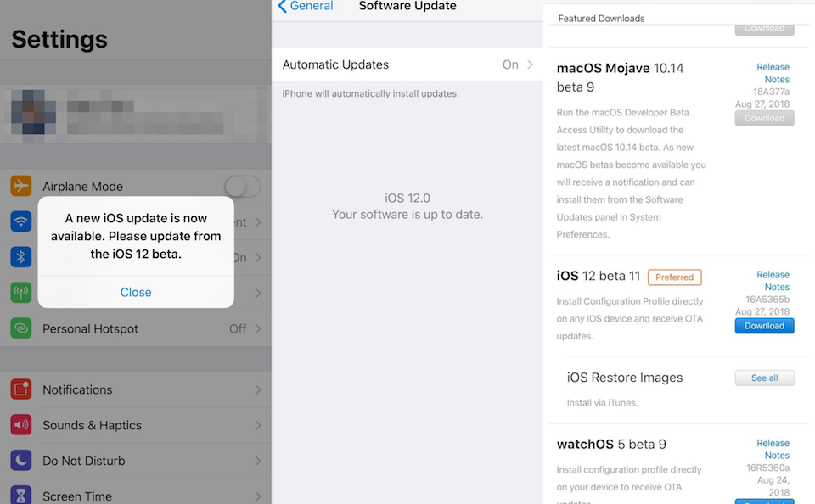815x504 pixels.
Task: Tap the Cellular antenna icon
Action: [20, 293]
